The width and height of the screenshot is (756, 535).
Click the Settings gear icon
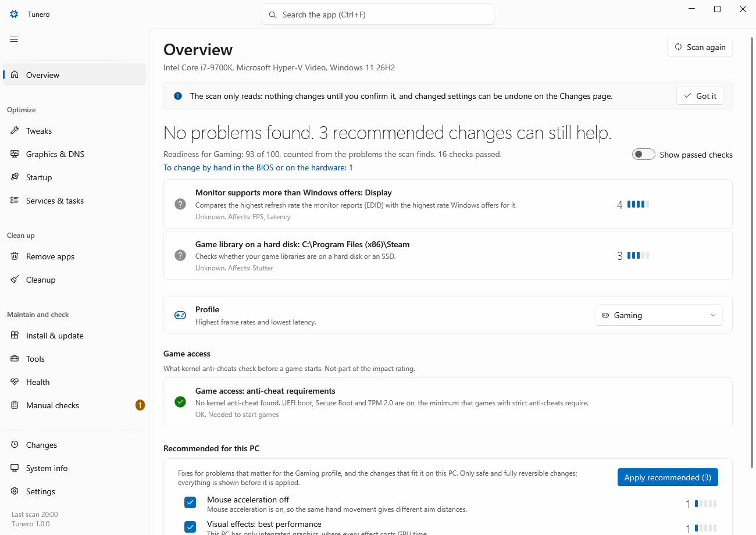[15, 491]
